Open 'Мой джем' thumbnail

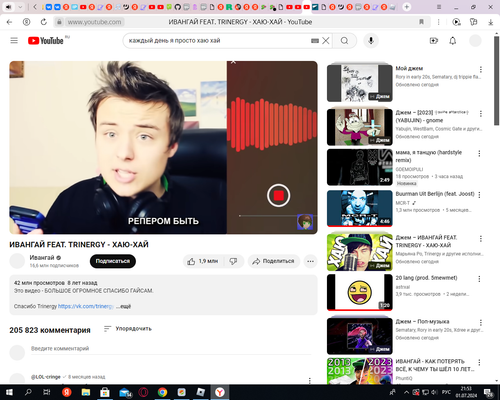coord(360,83)
